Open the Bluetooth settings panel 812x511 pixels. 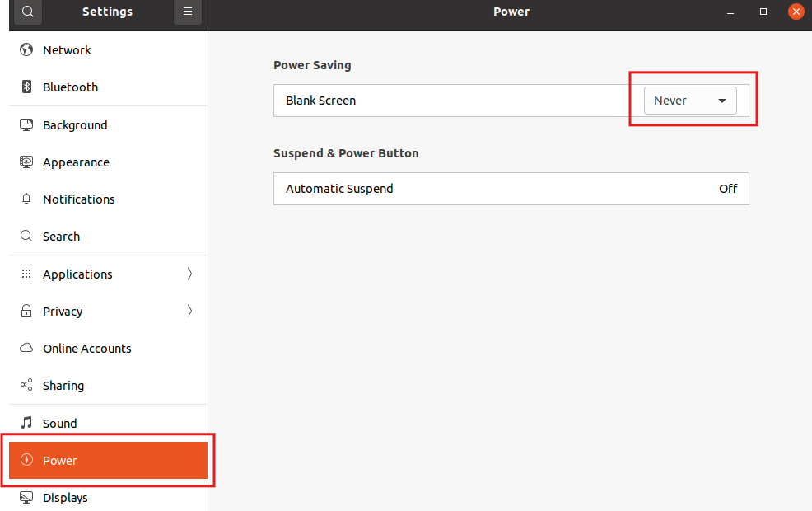click(108, 87)
